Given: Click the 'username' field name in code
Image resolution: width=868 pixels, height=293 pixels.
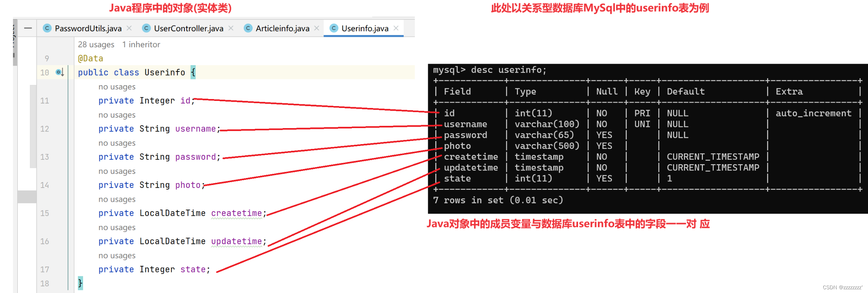Looking at the screenshot, I should [x=196, y=129].
